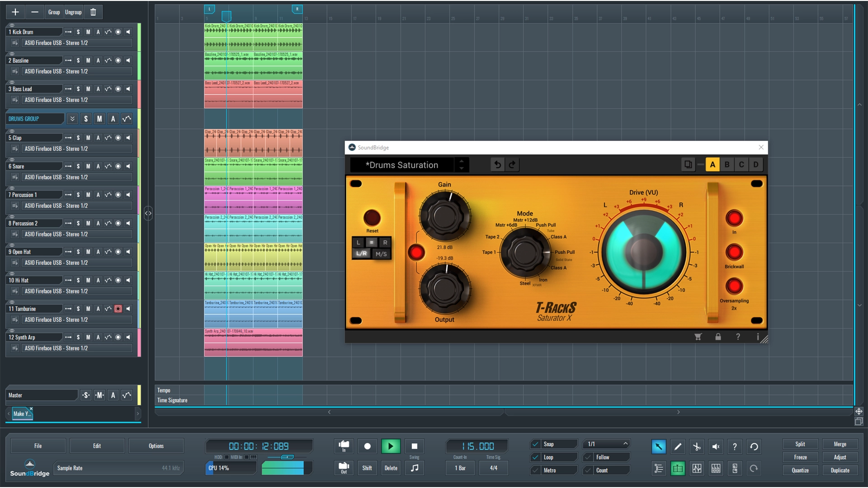Open the mixer faders icon
The width and height of the screenshot is (868, 488).
pyautogui.click(x=716, y=469)
